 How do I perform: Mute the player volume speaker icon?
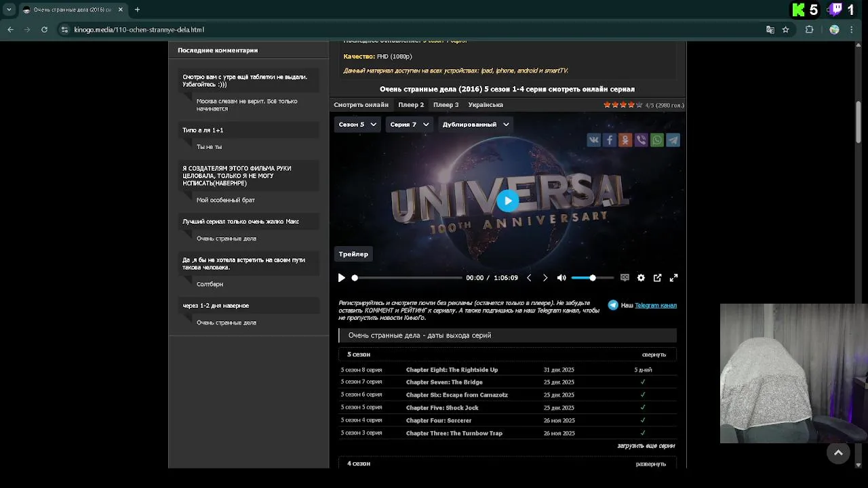[x=561, y=278]
